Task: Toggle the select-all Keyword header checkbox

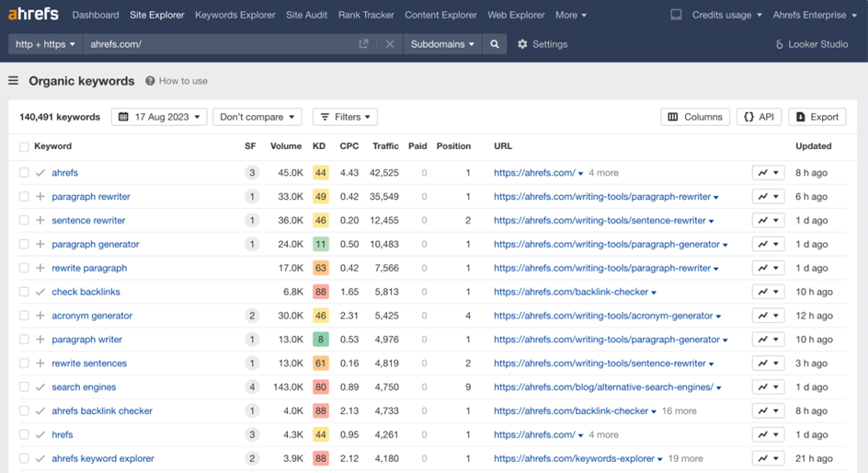Action: [x=24, y=146]
